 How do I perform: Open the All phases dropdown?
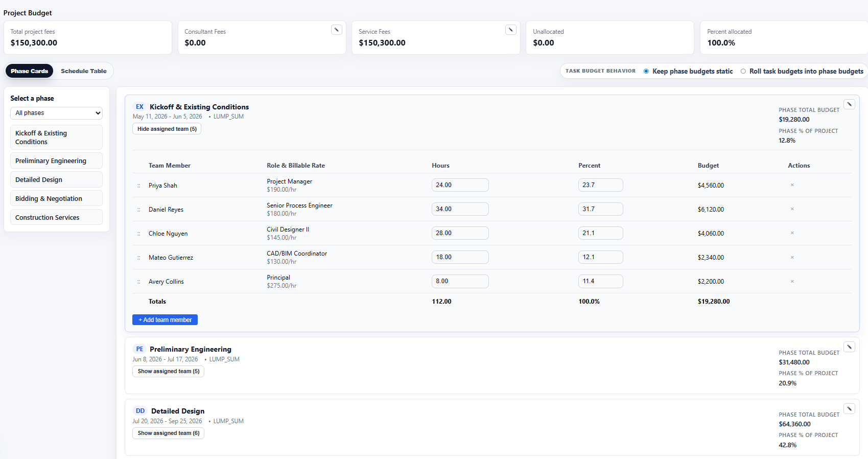tap(56, 113)
